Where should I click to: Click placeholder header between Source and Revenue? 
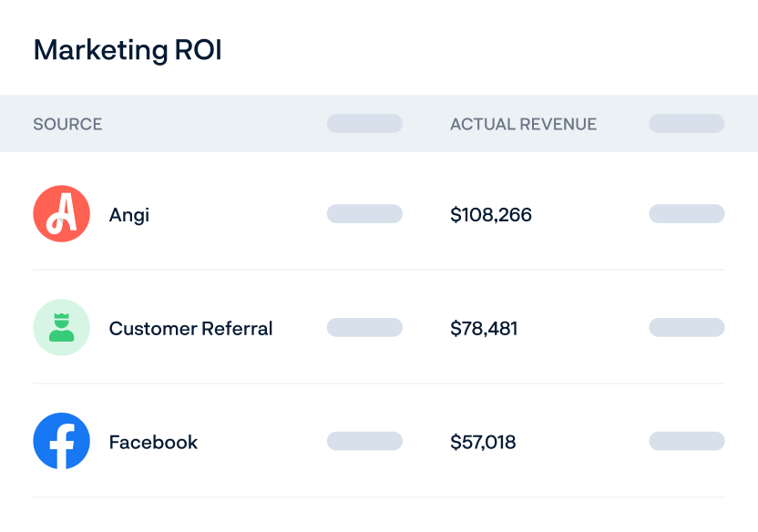364,124
